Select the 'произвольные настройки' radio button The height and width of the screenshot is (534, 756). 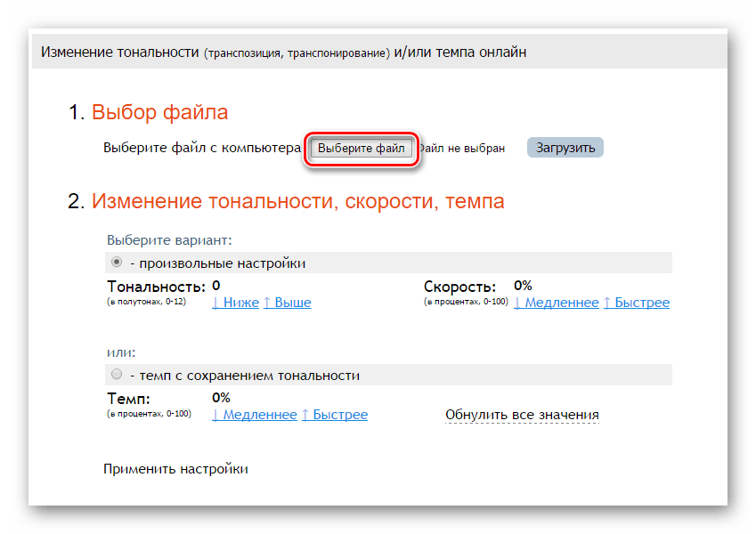pyautogui.click(x=117, y=263)
